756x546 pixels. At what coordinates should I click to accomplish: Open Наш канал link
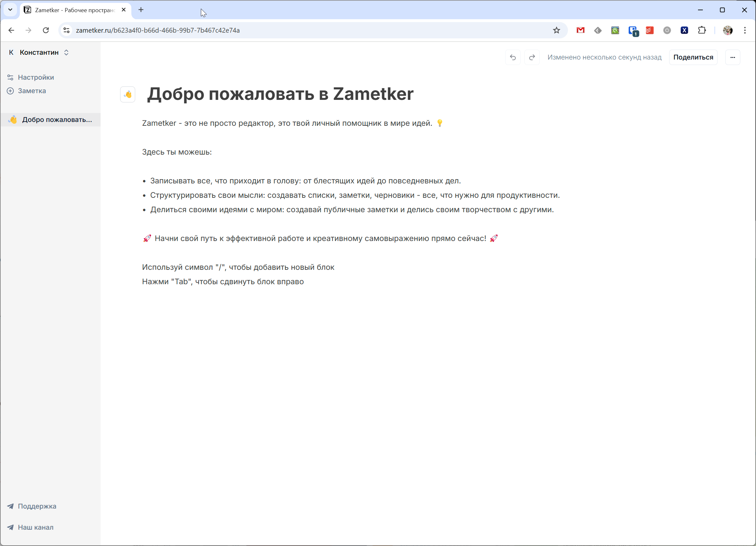click(x=35, y=527)
